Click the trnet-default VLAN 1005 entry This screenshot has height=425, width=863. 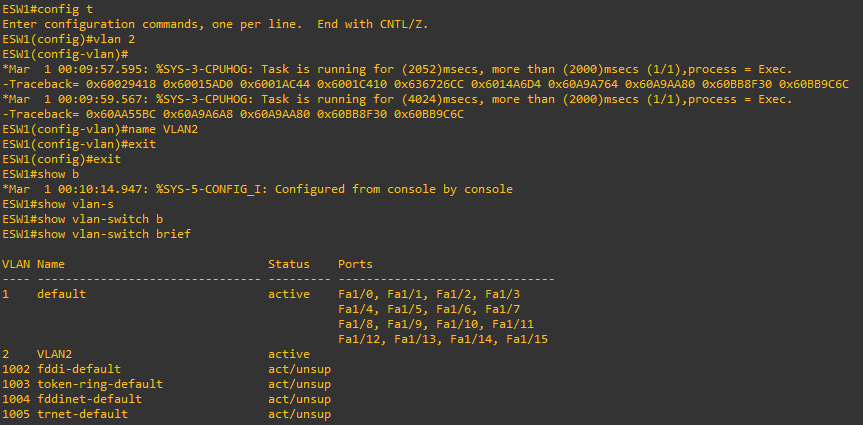167,413
